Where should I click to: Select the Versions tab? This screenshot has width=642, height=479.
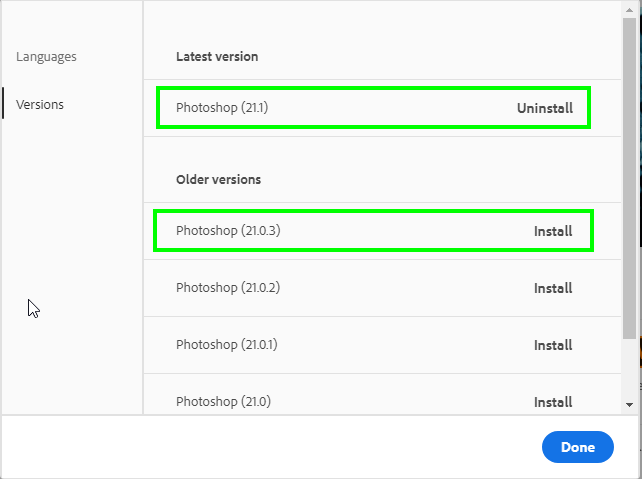coord(40,104)
